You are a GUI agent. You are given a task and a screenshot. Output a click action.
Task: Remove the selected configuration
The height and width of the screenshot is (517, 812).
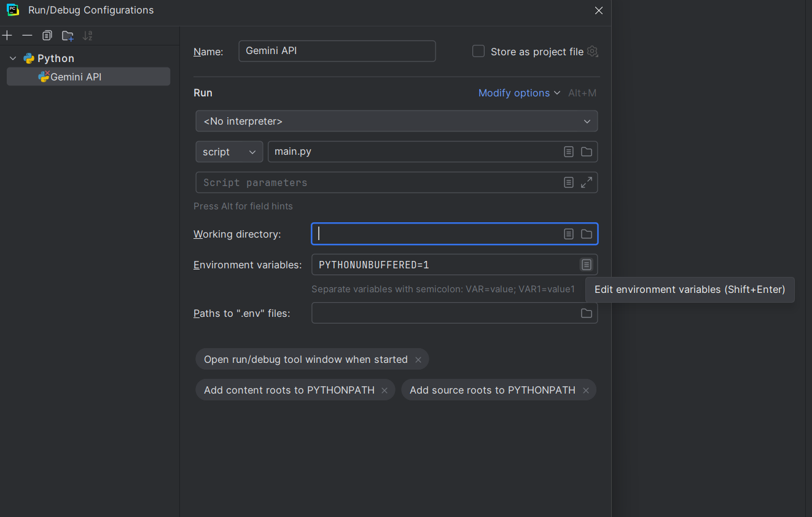27,36
